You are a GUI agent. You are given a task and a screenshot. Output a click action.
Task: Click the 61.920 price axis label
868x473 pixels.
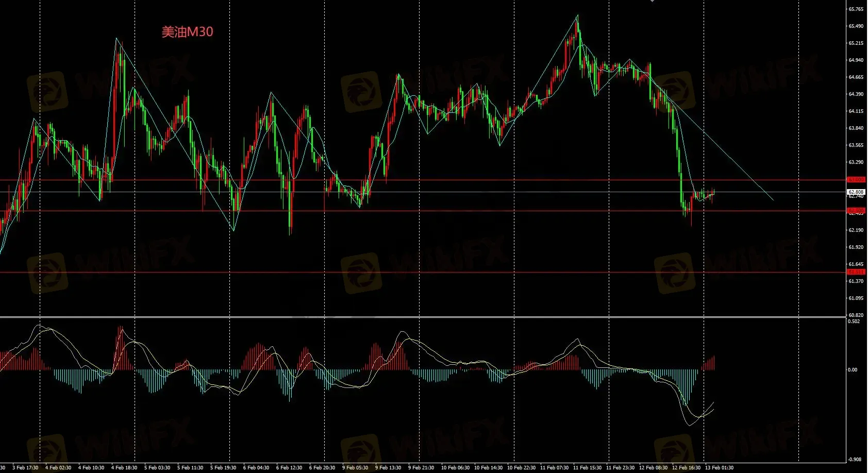point(856,247)
